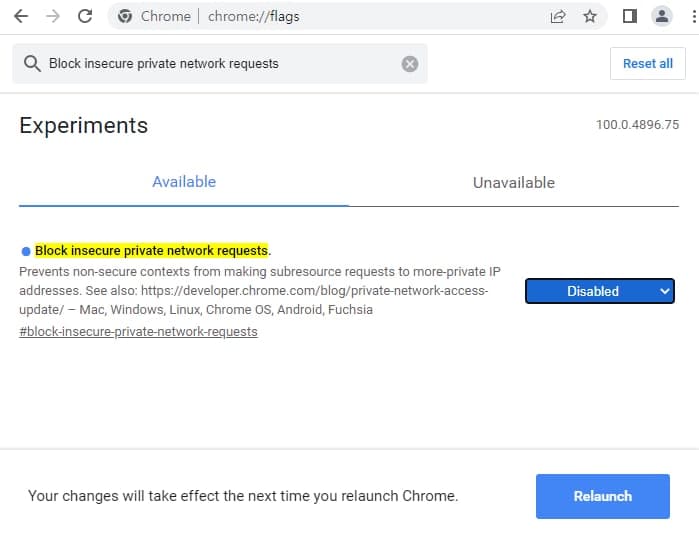Click the Reset all button
This screenshot has height=539, width=699.
[647, 64]
